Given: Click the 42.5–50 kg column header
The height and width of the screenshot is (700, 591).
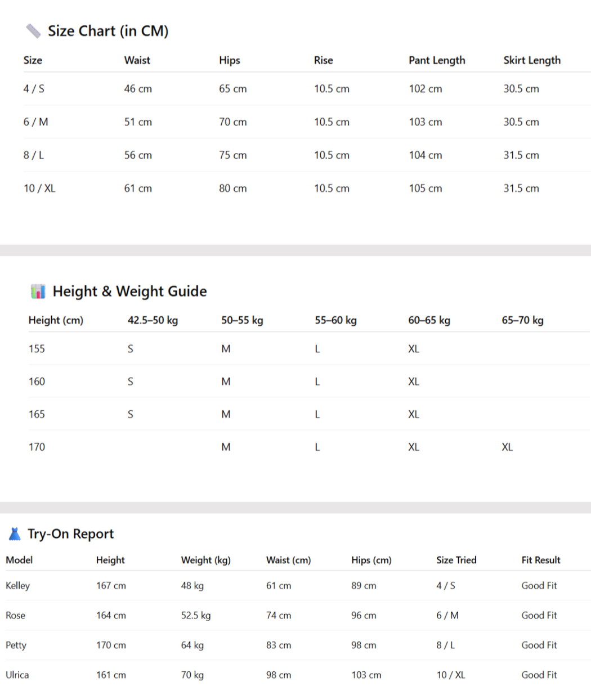Looking at the screenshot, I should [x=153, y=320].
